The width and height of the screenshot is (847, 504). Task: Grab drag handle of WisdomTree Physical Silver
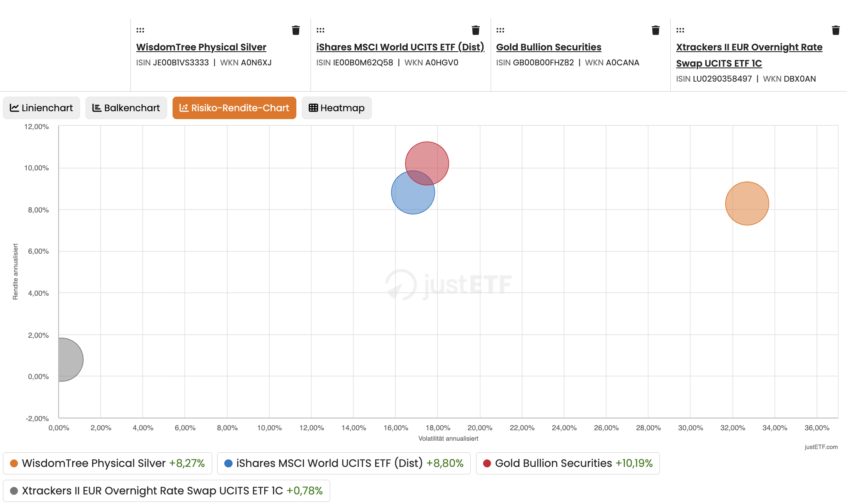140,30
